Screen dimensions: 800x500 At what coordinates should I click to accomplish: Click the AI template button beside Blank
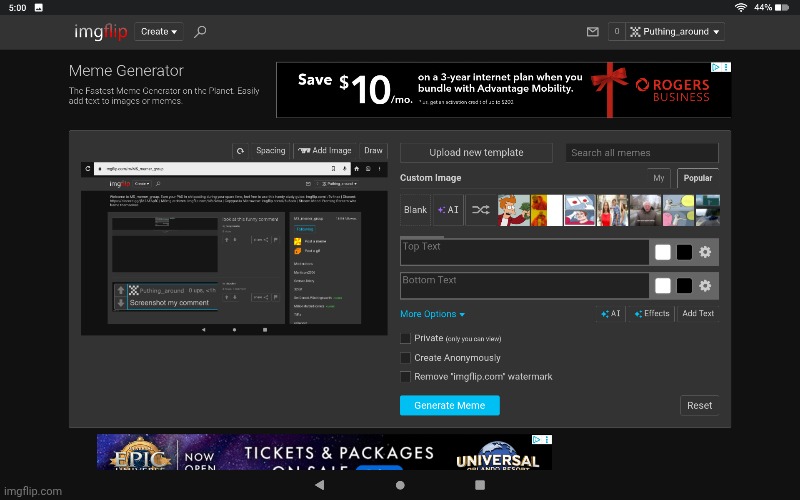(448, 210)
